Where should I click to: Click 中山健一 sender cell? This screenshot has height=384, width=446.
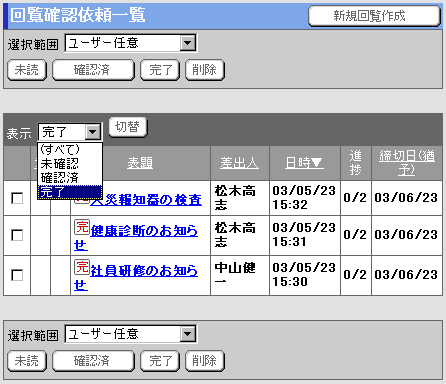tap(240, 275)
